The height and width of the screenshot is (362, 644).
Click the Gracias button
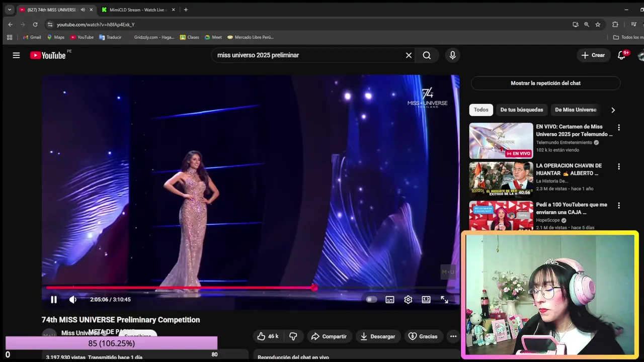tap(423, 336)
